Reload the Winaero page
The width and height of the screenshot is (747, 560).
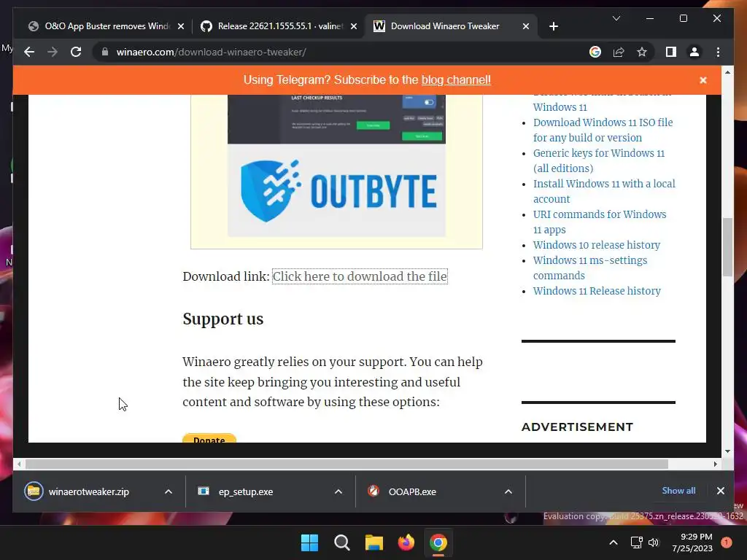click(76, 52)
